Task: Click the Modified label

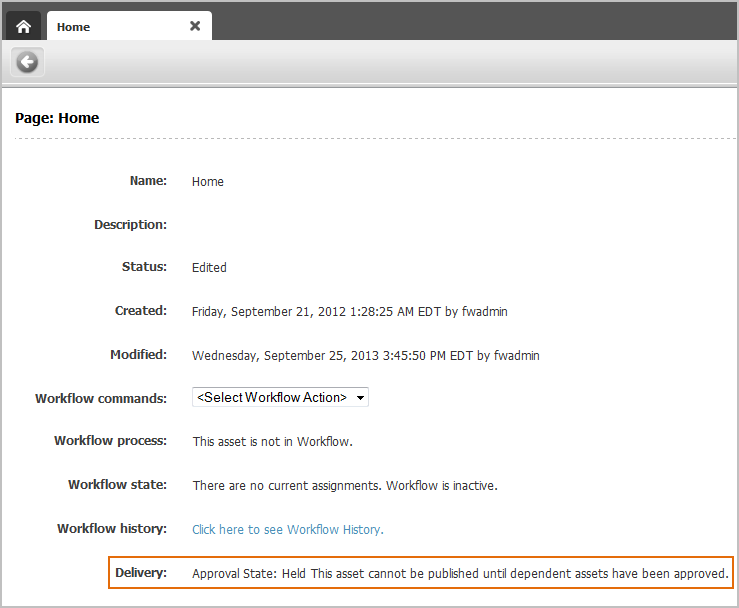Action: point(139,354)
